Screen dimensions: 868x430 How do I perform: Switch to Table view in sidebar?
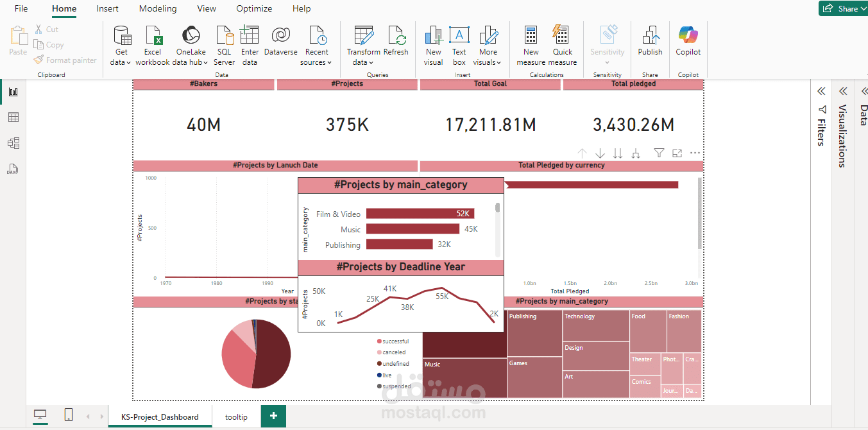coord(13,117)
